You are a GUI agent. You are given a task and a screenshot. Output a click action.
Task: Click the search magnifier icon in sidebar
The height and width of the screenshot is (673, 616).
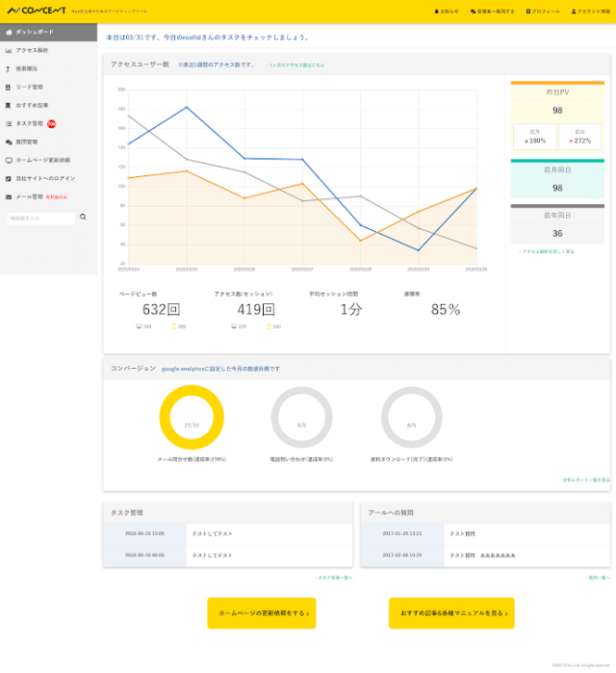click(x=83, y=218)
